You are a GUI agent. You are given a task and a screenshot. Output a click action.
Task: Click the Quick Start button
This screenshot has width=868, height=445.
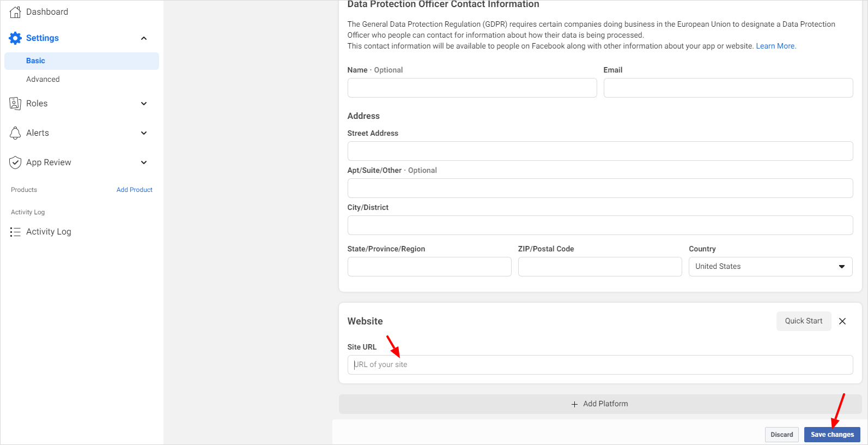click(804, 321)
